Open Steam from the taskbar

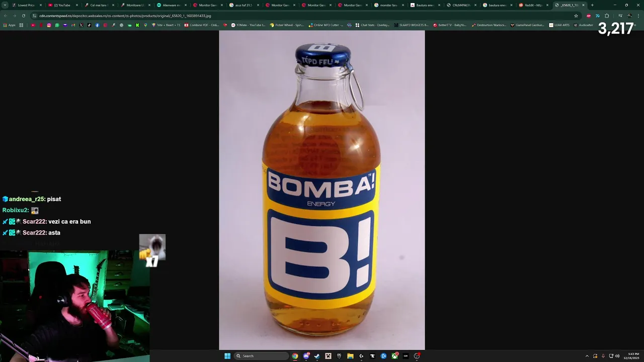[x=317, y=356]
